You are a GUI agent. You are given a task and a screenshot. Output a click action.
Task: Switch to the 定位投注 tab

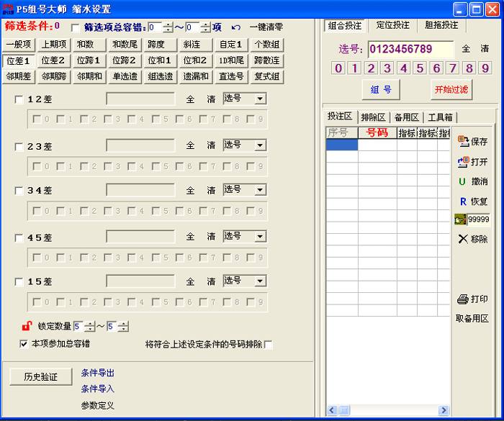(x=392, y=25)
